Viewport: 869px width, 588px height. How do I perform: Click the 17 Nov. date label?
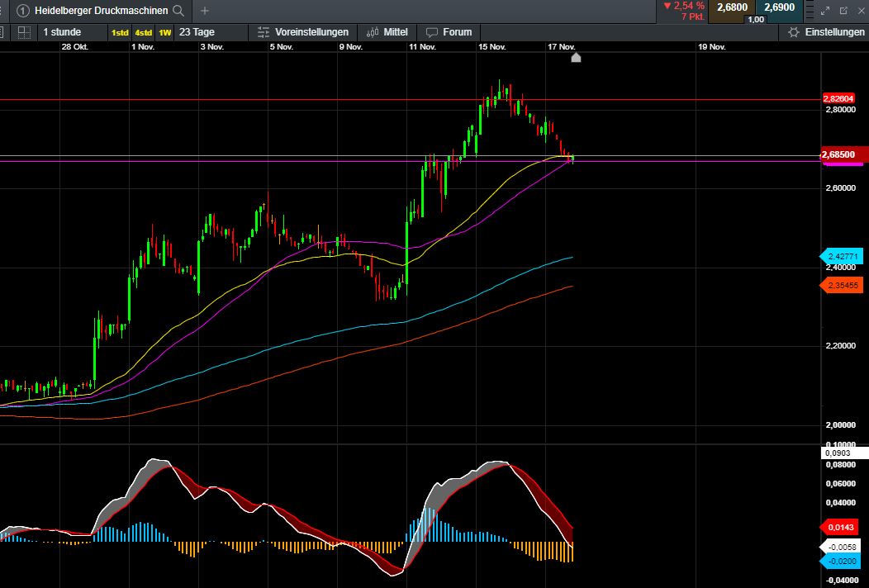[x=562, y=47]
